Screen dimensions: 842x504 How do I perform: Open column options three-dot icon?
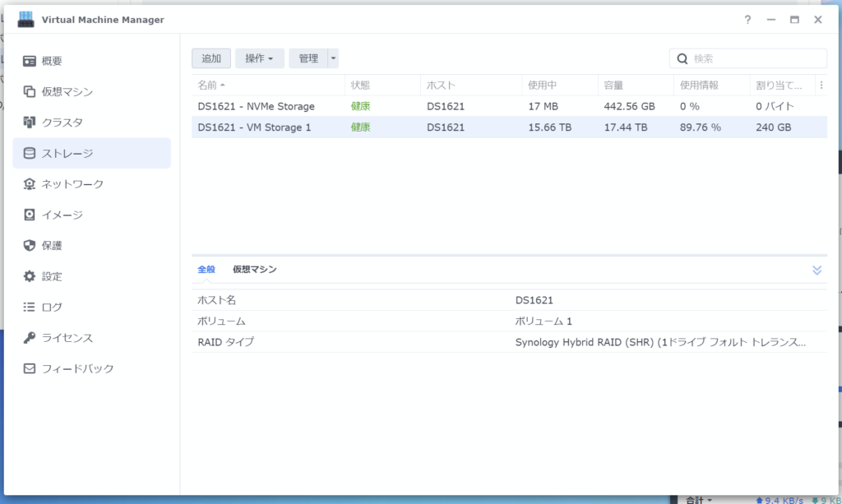(821, 85)
